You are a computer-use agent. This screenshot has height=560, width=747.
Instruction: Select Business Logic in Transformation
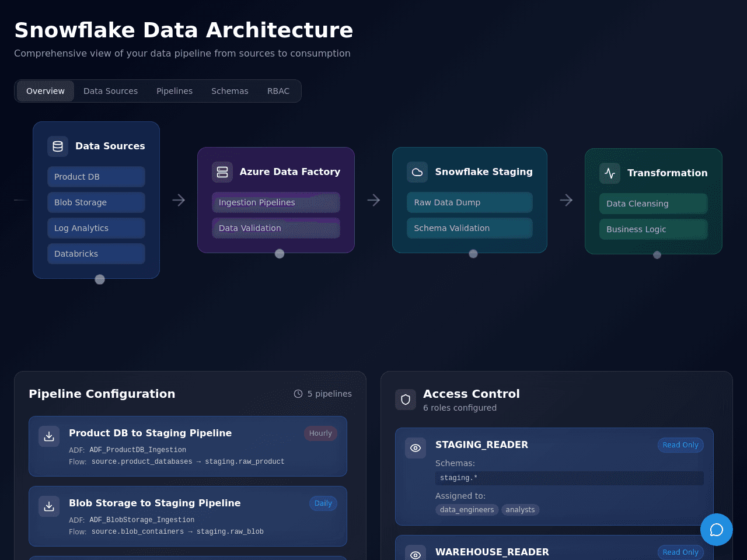[654, 229]
